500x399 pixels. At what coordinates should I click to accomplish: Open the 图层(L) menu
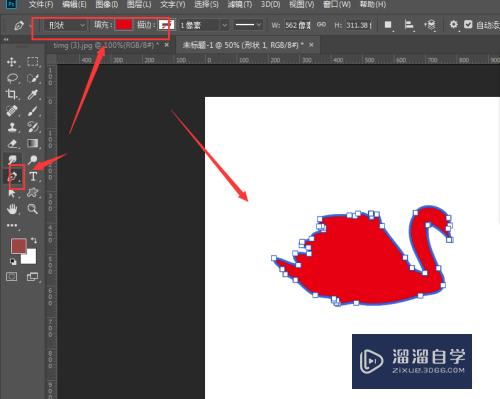(x=139, y=5)
